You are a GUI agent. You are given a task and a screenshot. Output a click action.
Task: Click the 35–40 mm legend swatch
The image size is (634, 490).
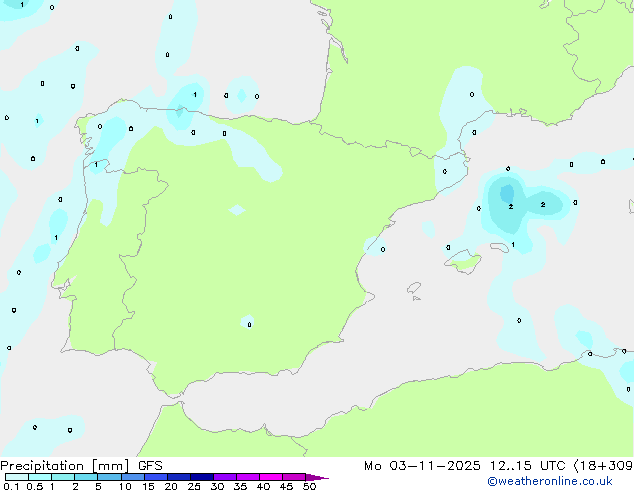(x=248, y=477)
